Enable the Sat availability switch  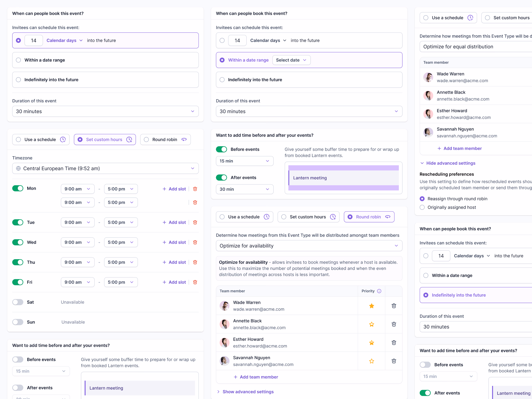point(18,302)
